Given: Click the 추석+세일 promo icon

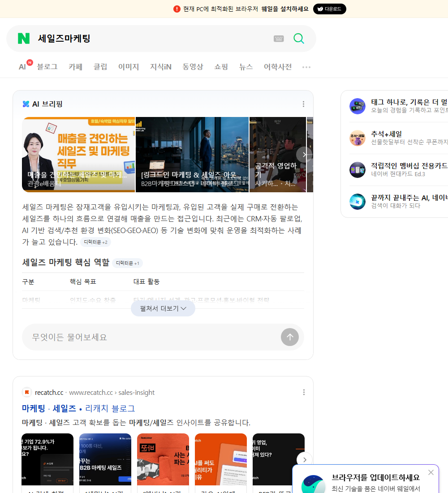Looking at the screenshot, I should point(358,138).
